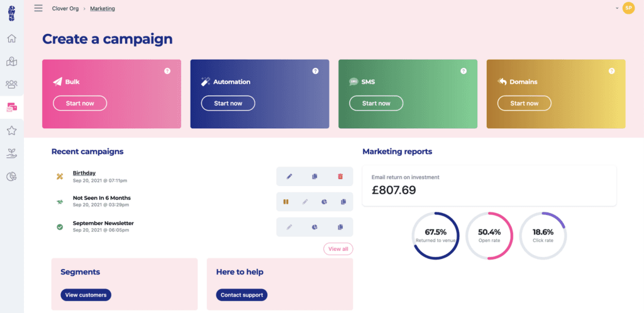Start now on the Automation card
Image resolution: width=644 pixels, height=313 pixels.
tap(228, 103)
